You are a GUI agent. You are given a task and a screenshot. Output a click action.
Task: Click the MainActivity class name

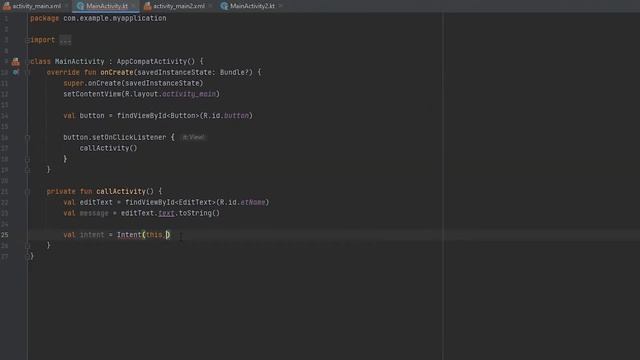80,62
